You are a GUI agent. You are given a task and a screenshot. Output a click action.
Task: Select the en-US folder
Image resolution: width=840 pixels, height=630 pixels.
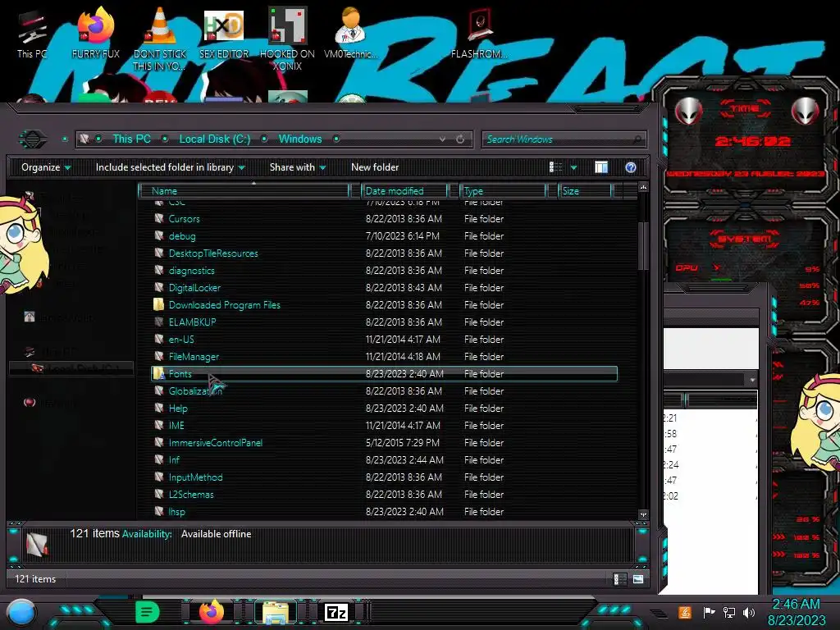pos(384,339)
